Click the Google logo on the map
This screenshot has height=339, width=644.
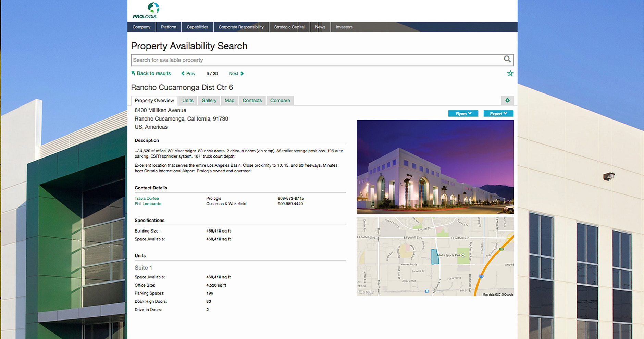coord(366,292)
